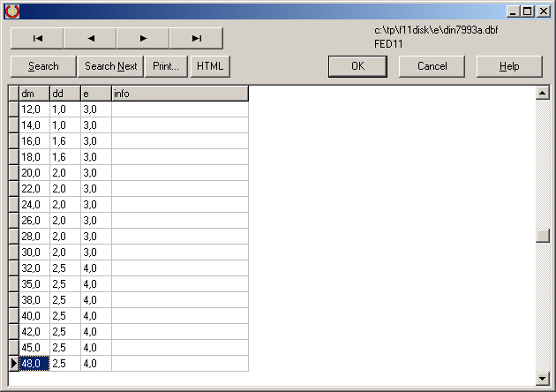This screenshot has height=392, width=556.
Task: Select the cell with dm value 32,0
Action: click(34, 268)
